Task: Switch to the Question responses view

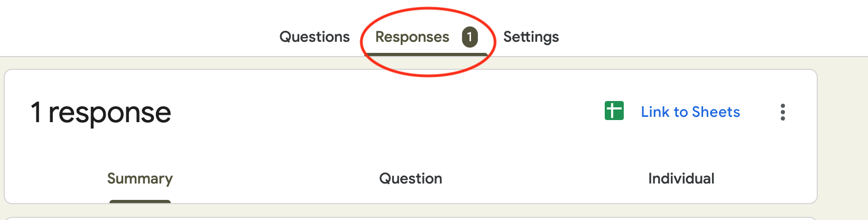Action: (411, 179)
